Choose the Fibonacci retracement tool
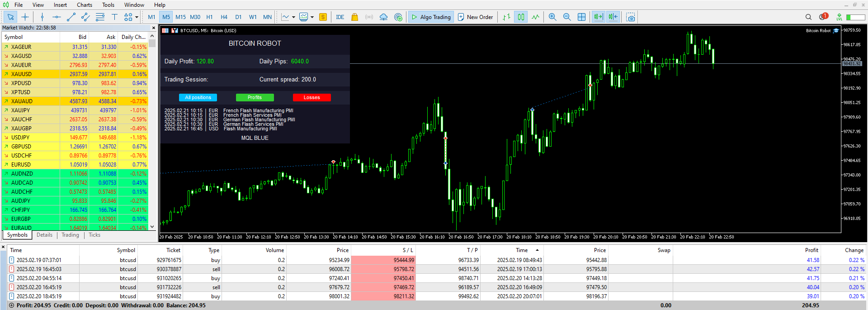Image resolution: width=868 pixels, height=310 pixels. (100, 17)
